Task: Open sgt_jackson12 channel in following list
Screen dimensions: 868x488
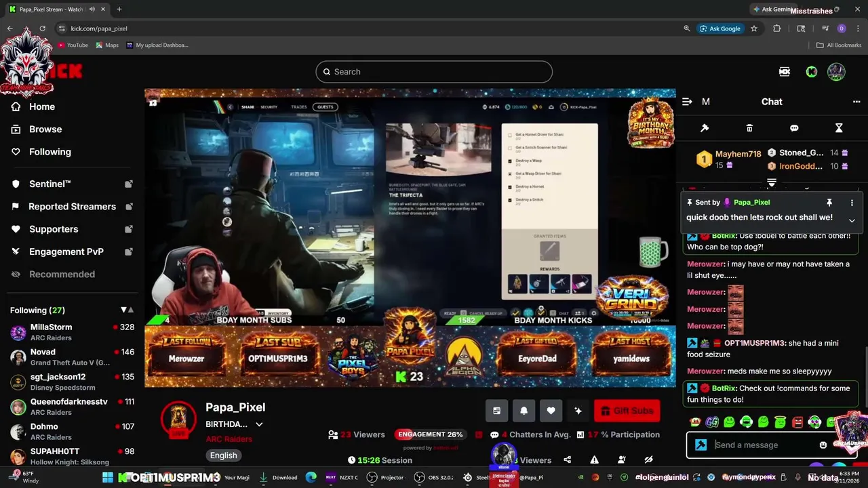Action: tap(72, 382)
